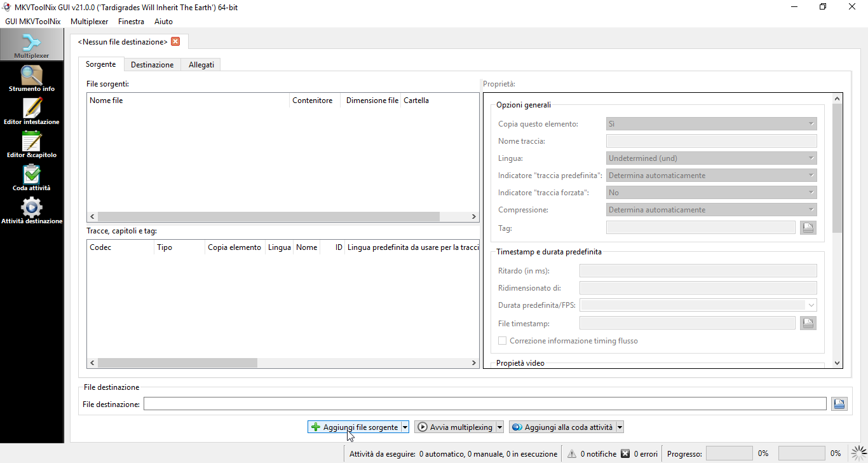Click tracks list horizontal scrollbar
868x463 pixels.
pyautogui.click(x=177, y=363)
